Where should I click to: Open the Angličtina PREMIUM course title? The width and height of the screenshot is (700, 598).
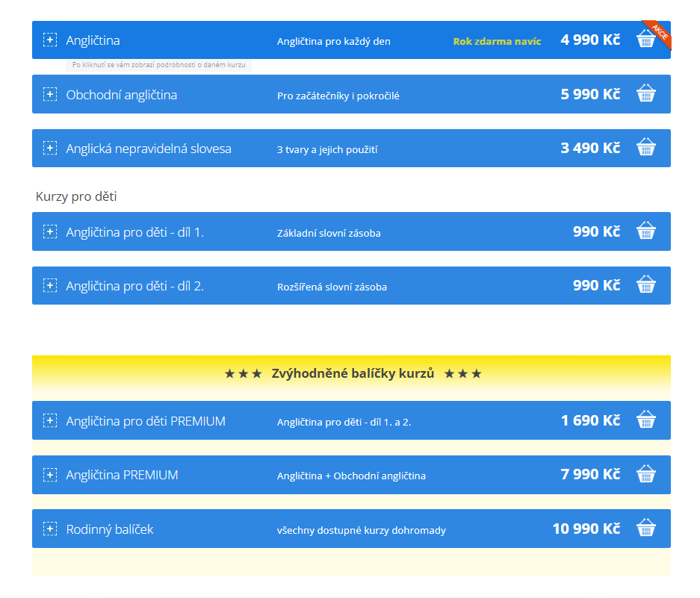click(122, 475)
